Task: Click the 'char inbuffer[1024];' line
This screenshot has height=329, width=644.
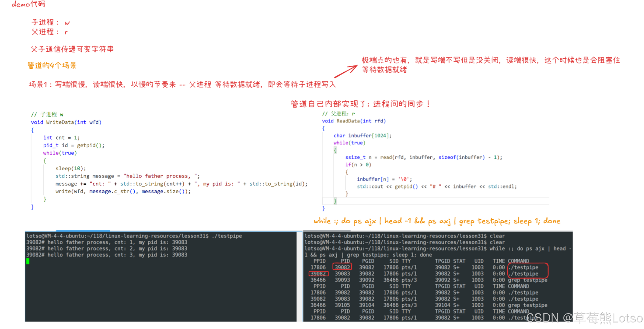Action: click(362, 136)
